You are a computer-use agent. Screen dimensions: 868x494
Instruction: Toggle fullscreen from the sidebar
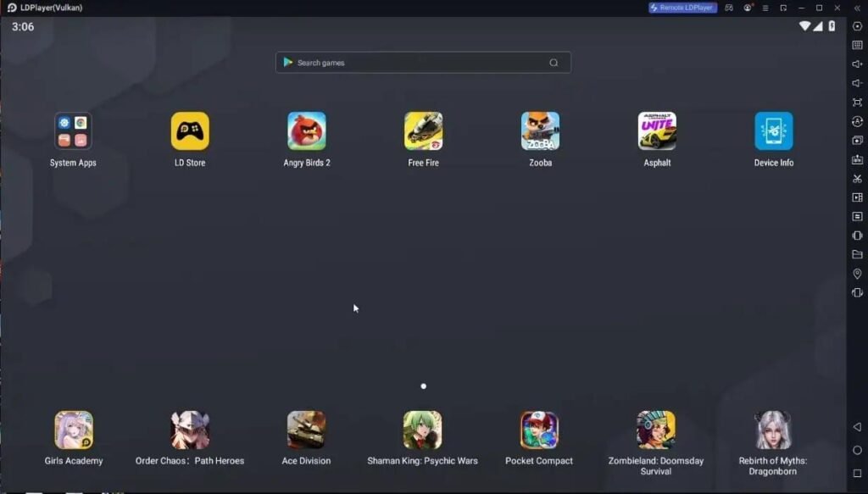pyautogui.click(x=857, y=103)
